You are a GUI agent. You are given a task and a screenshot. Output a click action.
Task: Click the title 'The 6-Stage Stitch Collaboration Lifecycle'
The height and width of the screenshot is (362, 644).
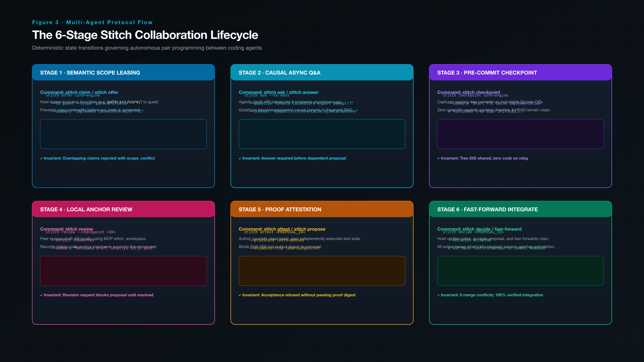(x=145, y=35)
